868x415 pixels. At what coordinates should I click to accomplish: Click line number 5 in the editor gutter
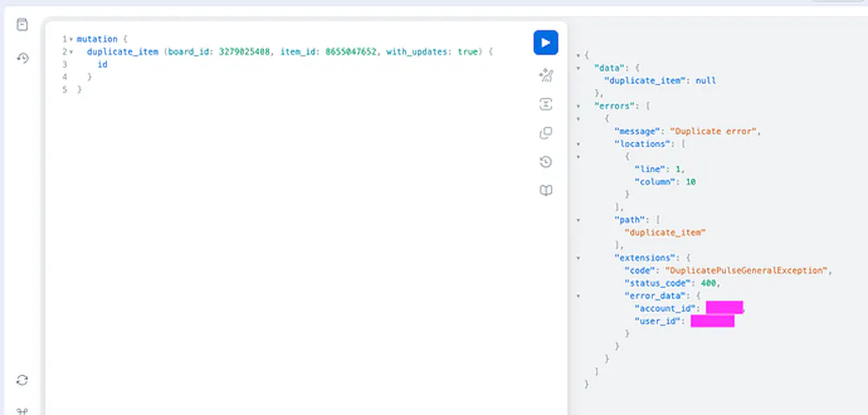click(65, 89)
